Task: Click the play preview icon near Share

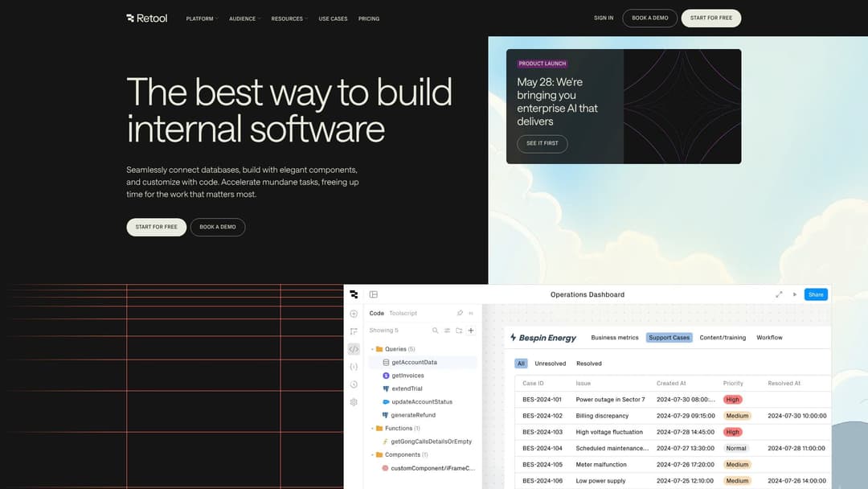Action: 794,294
